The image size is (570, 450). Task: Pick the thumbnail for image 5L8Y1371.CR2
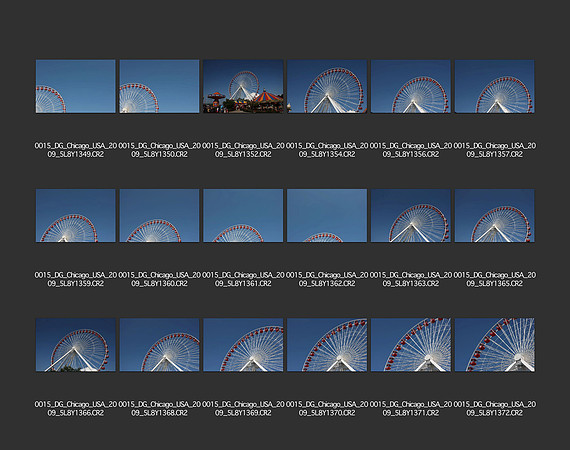[411, 345]
